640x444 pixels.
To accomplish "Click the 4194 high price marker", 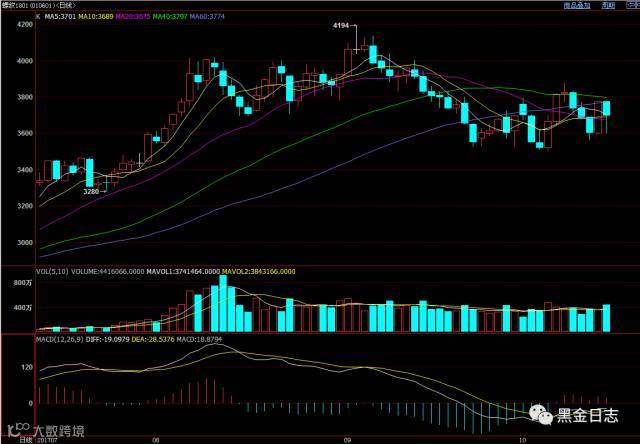I will pos(341,26).
